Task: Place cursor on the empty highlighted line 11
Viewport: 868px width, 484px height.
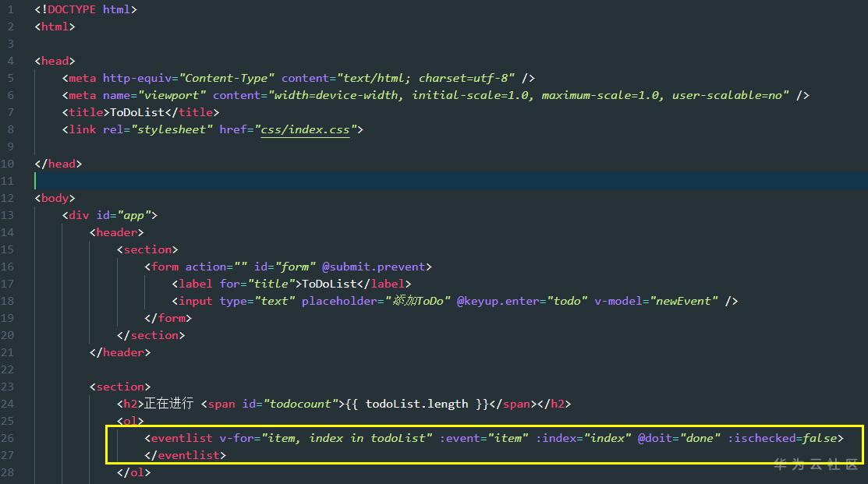Action: 452,181
